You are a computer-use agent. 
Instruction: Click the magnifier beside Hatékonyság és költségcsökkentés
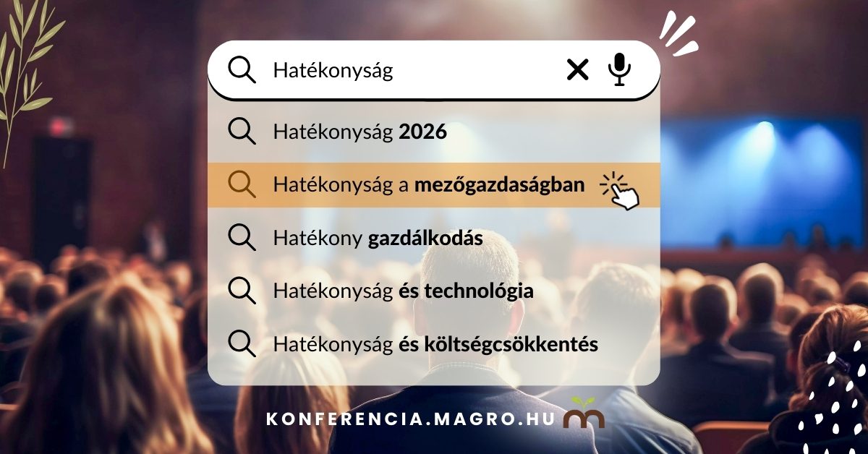pos(242,344)
